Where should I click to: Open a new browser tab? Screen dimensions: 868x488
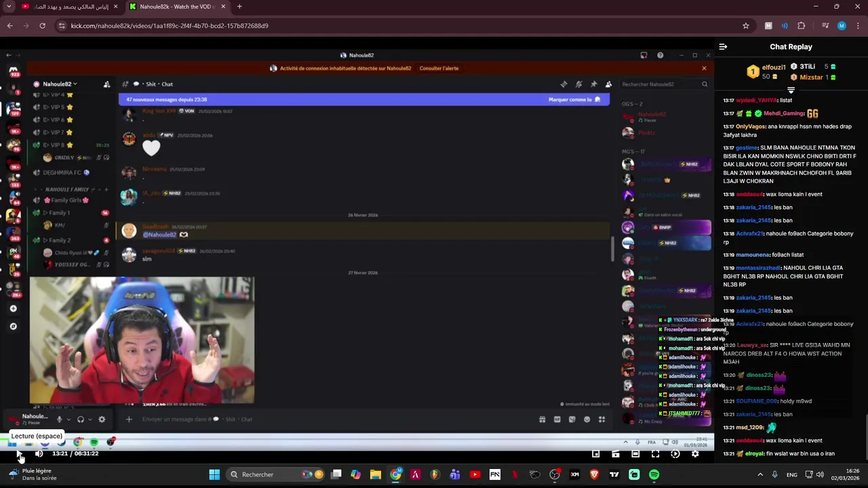[239, 7]
